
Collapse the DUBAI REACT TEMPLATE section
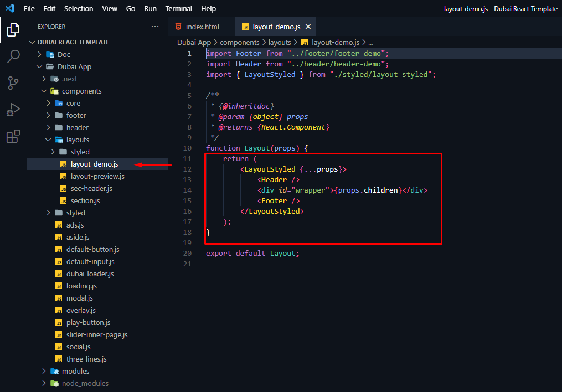tap(32, 42)
